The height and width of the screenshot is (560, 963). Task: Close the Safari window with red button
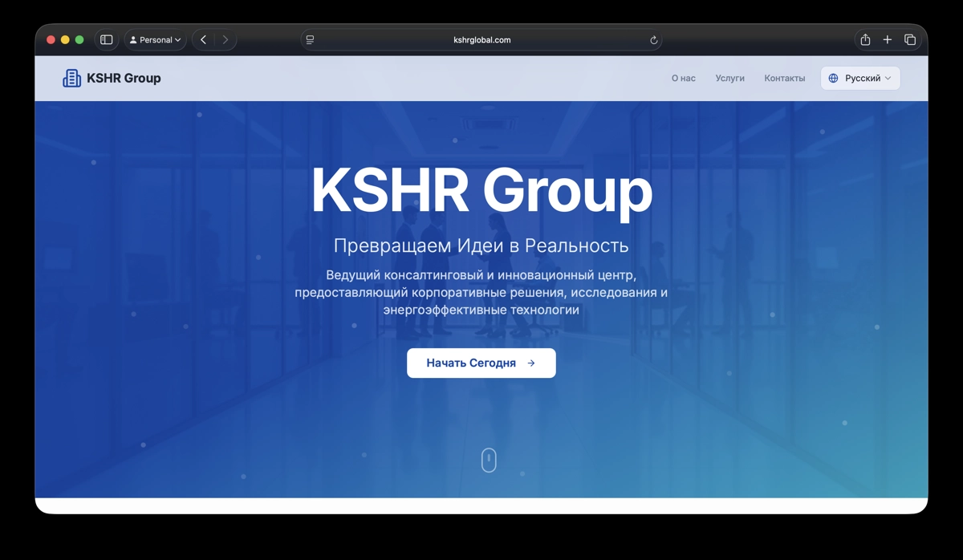pos(51,40)
